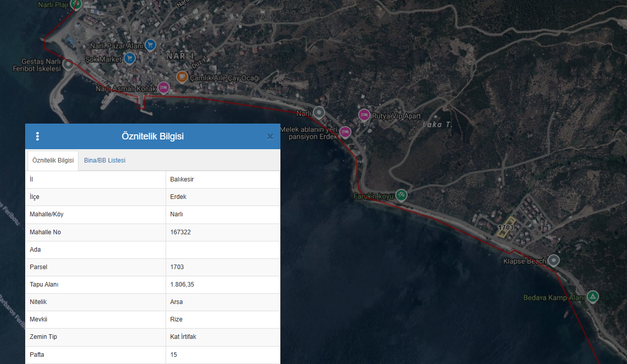627x364 pixels.
Task: Select the grey Narlı village pin
Action: pyautogui.click(x=319, y=112)
